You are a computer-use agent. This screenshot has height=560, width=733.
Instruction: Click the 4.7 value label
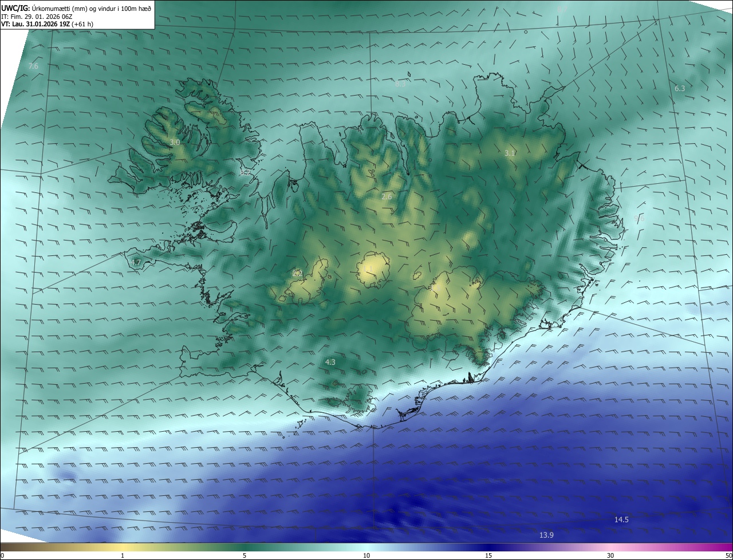coord(136,262)
